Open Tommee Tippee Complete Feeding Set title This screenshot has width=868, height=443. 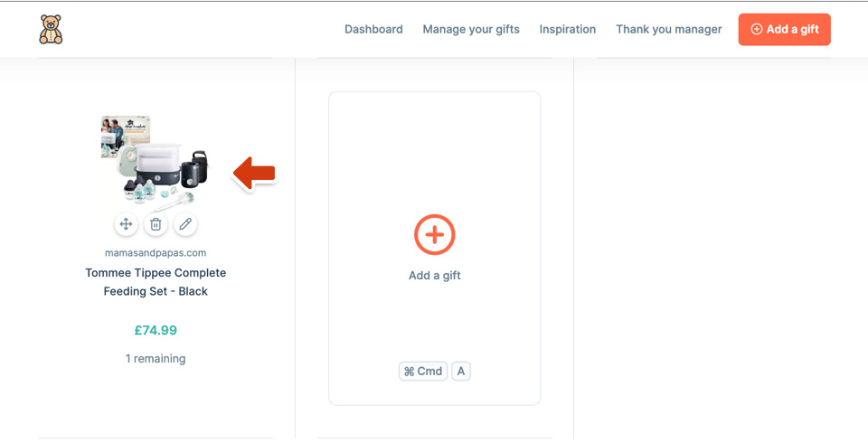tap(156, 282)
